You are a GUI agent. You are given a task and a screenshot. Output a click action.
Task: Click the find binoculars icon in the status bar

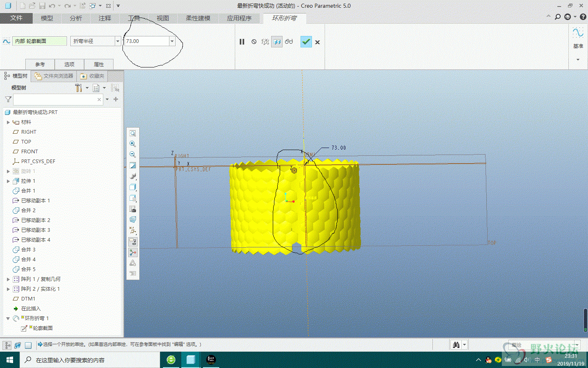[x=456, y=345]
